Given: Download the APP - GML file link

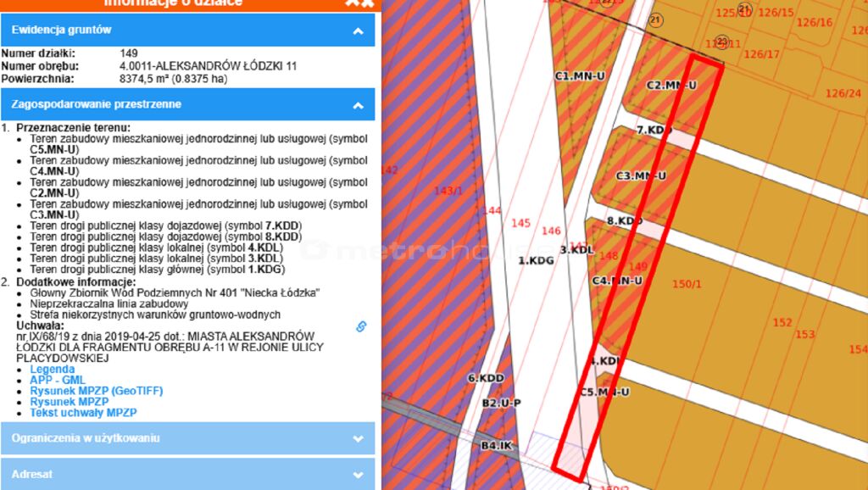Looking at the screenshot, I should click(56, 381).
